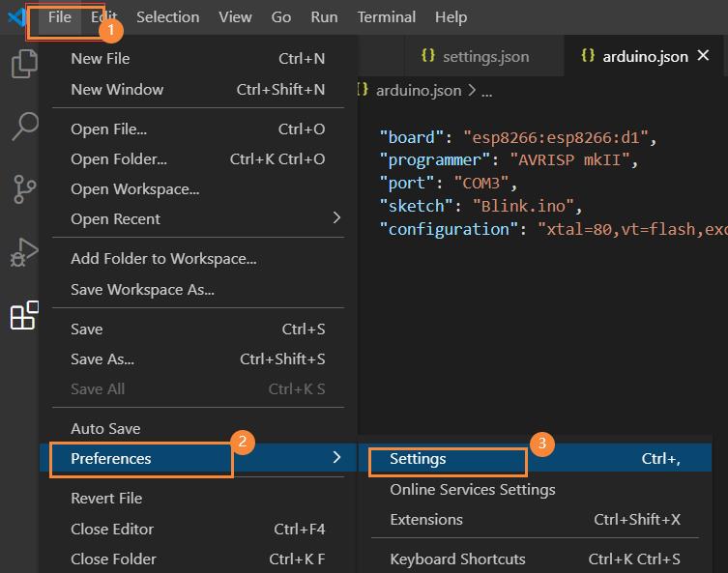This screenshot has height=573, width=728.
Task: Open the Explorer view in activity bar
Action: click(x=24, y=64)
